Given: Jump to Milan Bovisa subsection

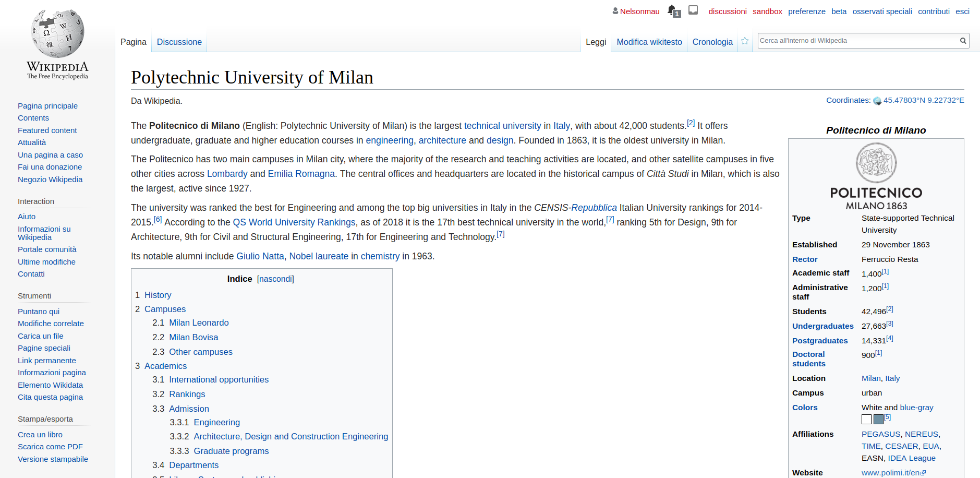Looking at the screenshot, I should [193, 337].
